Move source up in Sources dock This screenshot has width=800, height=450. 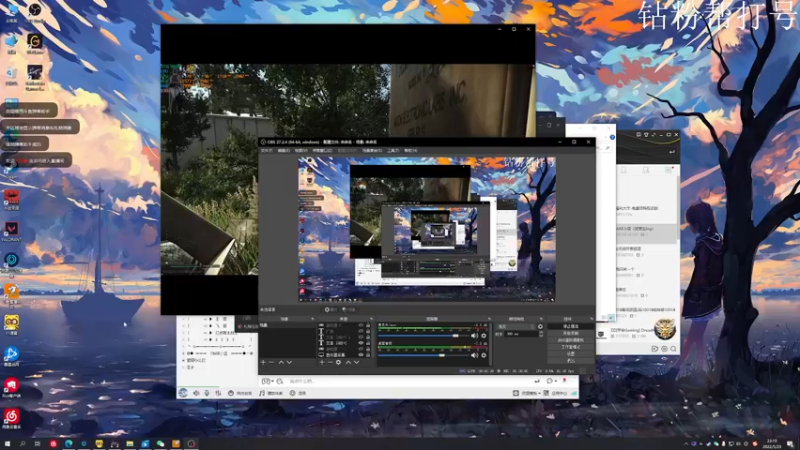348,362
